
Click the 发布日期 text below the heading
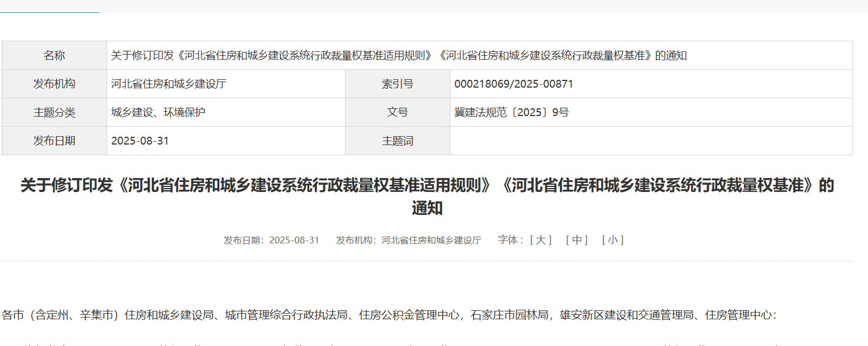271,240
